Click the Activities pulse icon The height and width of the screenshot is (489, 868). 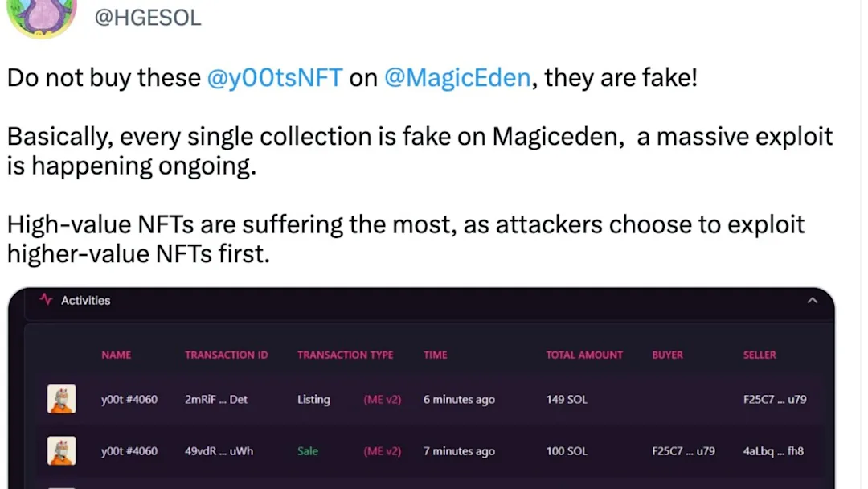[47, 300]
